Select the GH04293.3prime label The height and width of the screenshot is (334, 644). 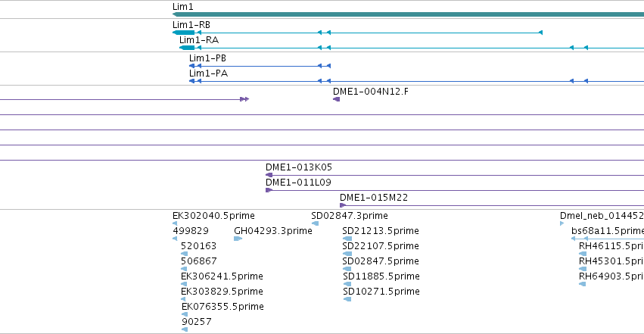pos(273,231)
